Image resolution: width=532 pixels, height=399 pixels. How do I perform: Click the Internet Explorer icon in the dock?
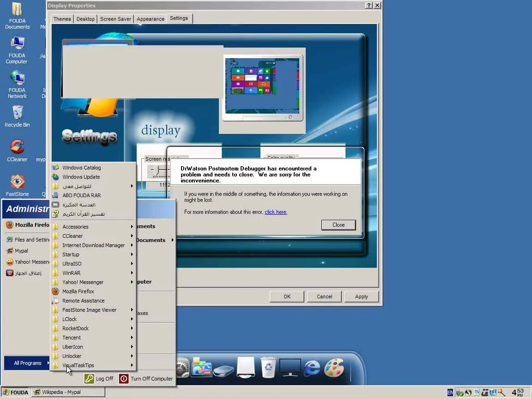tap(312, 368)
